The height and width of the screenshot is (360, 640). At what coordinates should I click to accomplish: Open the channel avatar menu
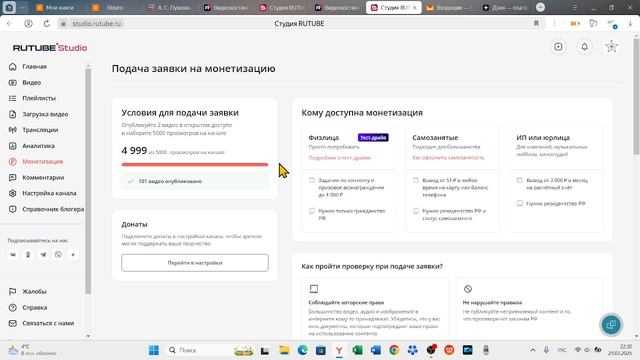click(611, 47)
